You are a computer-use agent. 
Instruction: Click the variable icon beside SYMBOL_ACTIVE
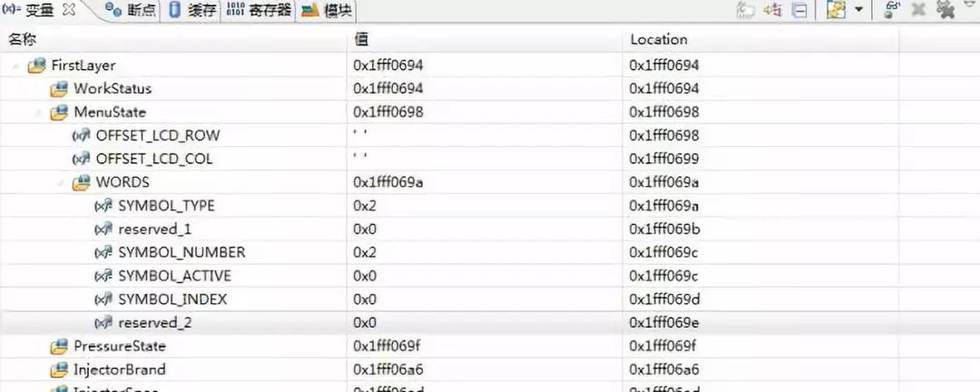(103, 276)
